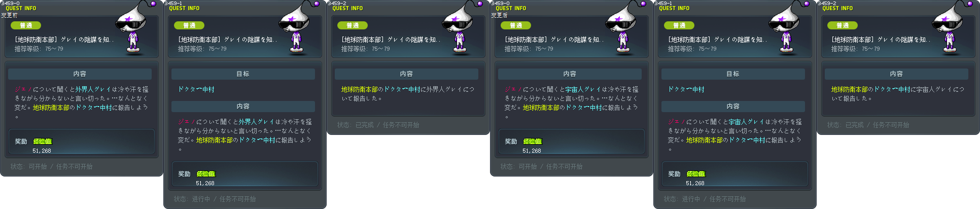980x209 pixels.
Task: Click the purple orb above the 変更前 panel's NPC
Action: pos(154,4)
